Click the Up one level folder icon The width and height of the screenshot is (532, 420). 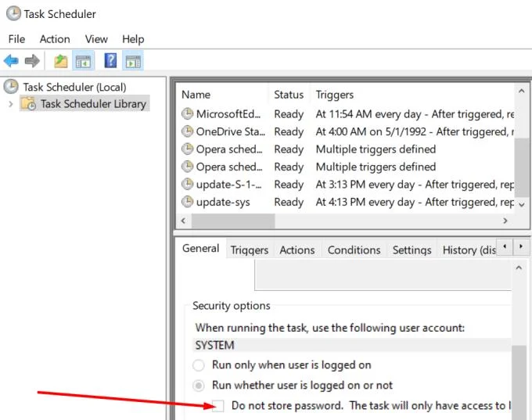pos(61,61)
